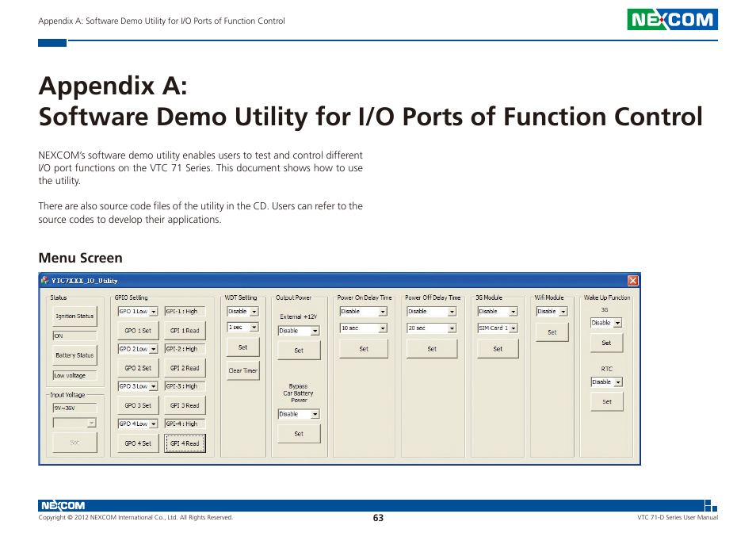This screenshot has width=756, height=533.
Task: Click the NEXCOM logo in the page header
Action: [672, 19]
